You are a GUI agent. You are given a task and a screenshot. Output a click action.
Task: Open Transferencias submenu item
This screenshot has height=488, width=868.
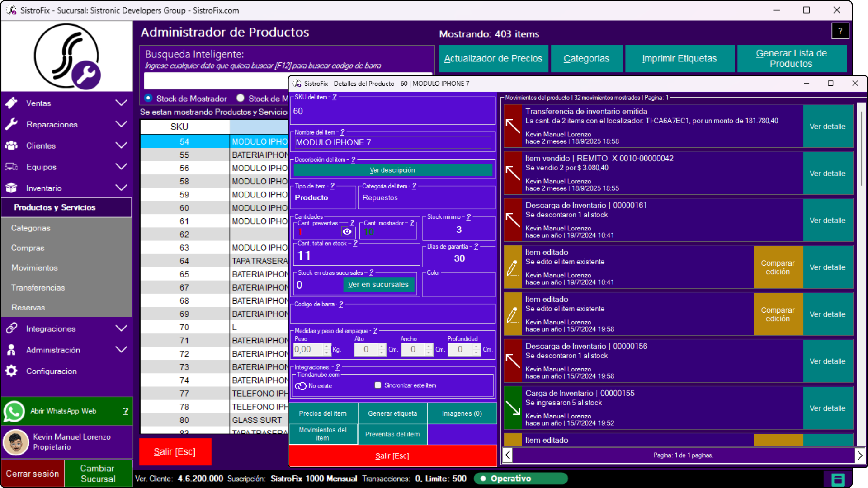pos(66,287)
